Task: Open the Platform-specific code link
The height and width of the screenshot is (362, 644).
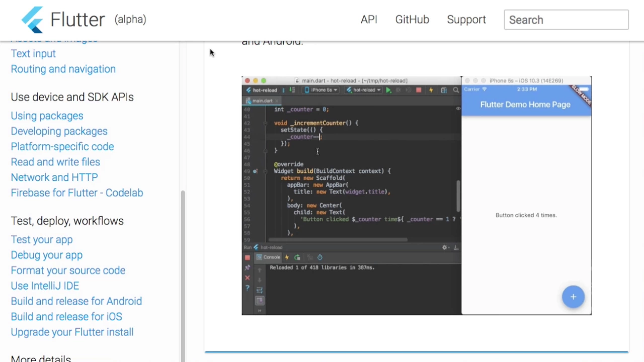Action: (x=62, y=147)
